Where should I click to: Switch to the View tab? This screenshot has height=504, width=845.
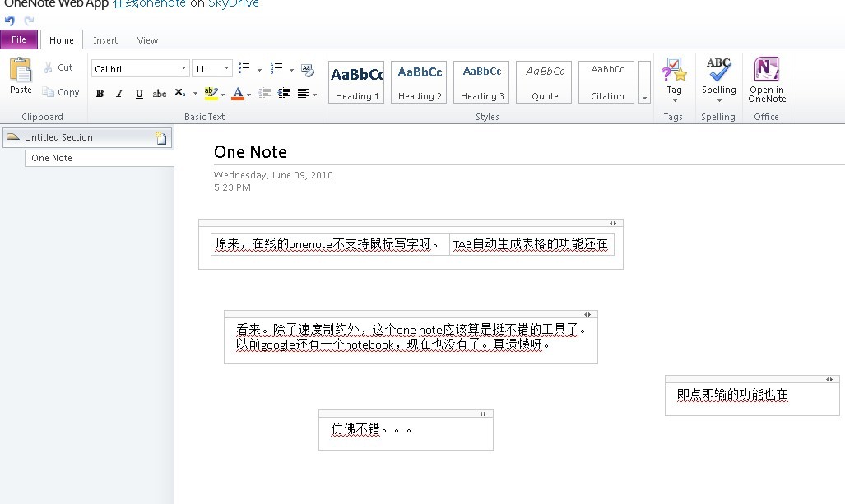point(147,40)
